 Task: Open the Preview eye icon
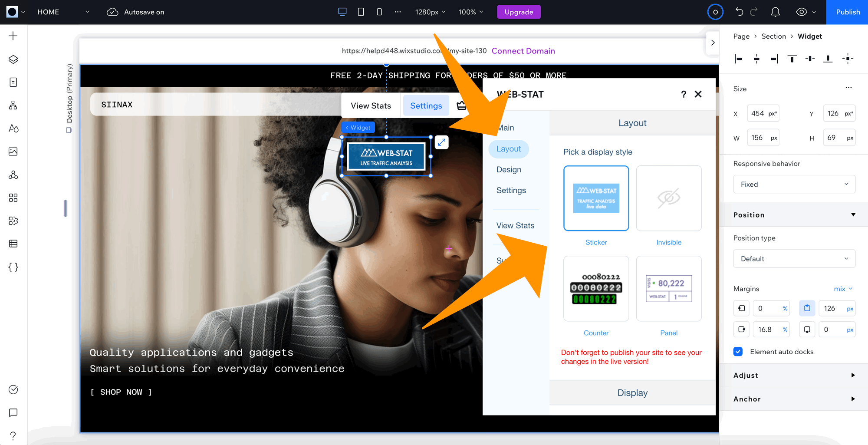pyautogui.click(x=802, y=12)
